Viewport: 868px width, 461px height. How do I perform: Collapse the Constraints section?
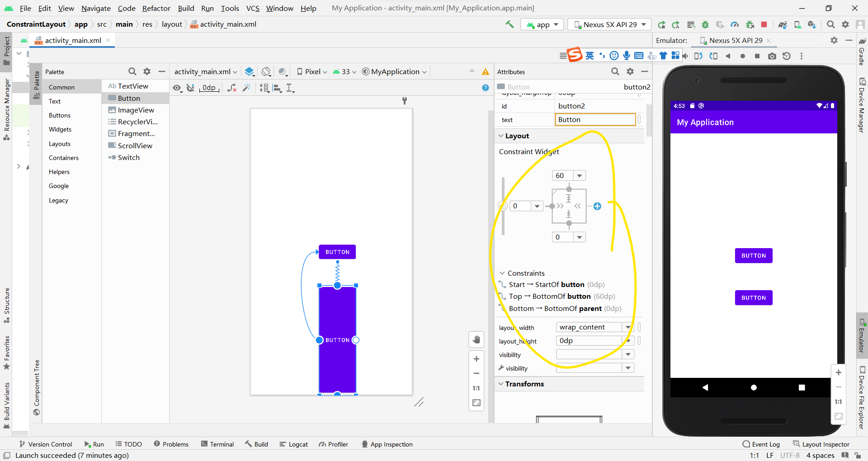point(502,273)
